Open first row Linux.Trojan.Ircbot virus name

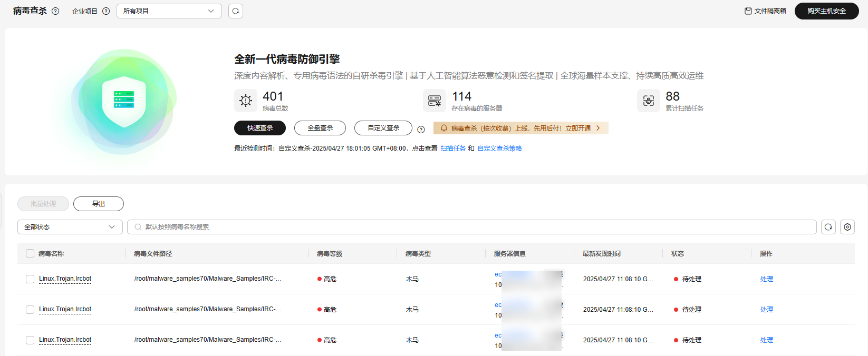pos(65,279)
